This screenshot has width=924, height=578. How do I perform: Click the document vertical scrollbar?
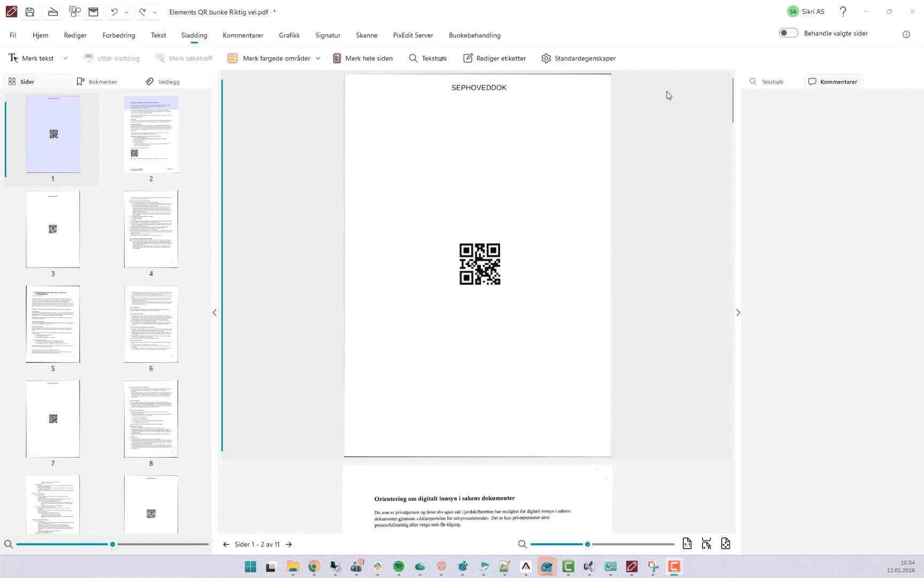(x=733, y=101)
